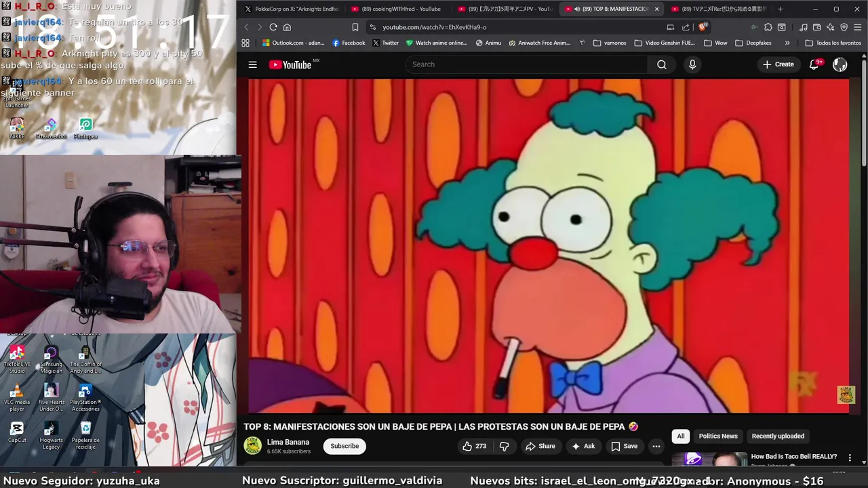
Task: Launch VLC media player from desktop
Action: coord(17,398)
